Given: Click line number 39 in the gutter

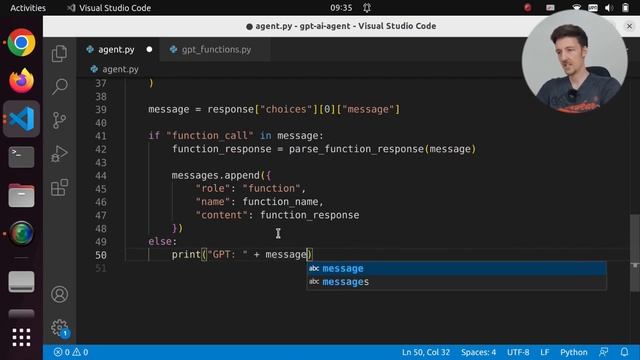Looking at the screenshot, I should point(101,109).
